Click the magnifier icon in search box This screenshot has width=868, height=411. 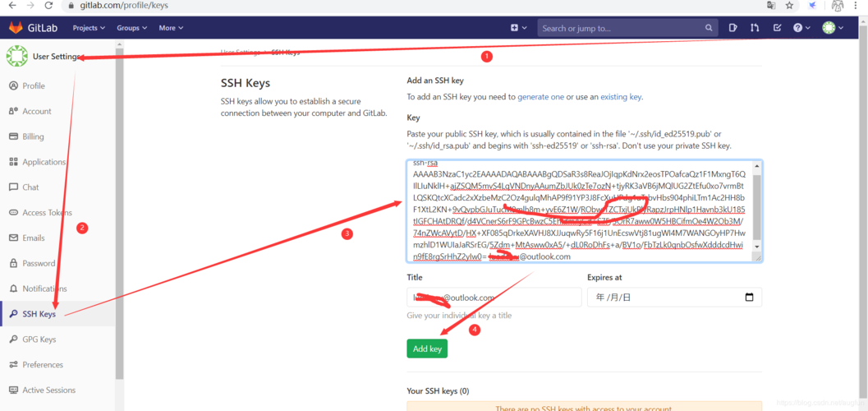[x=709, y=28]
